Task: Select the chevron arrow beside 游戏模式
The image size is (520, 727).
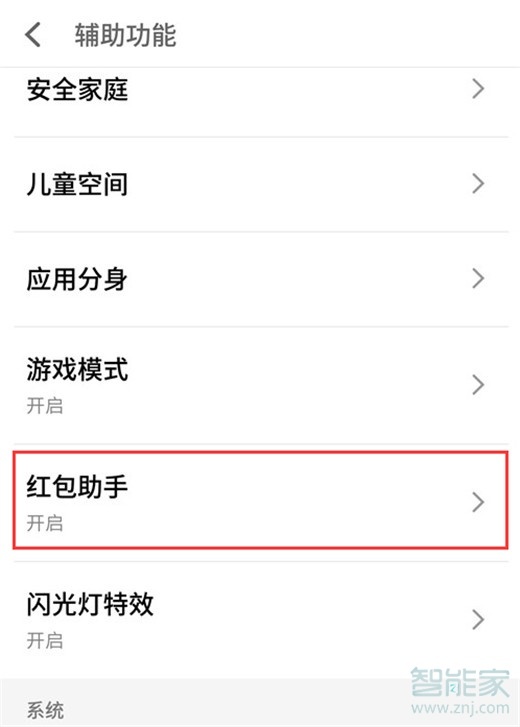Action: coord(478,385)
